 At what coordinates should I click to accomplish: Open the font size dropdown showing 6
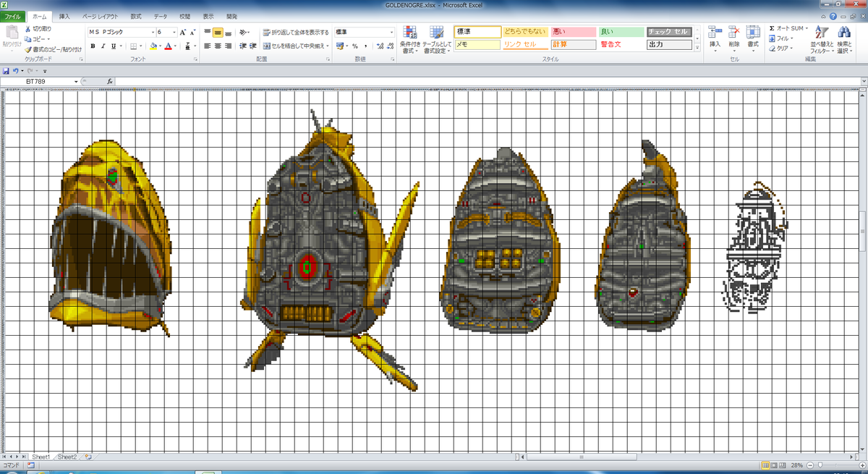coord(174,33)
